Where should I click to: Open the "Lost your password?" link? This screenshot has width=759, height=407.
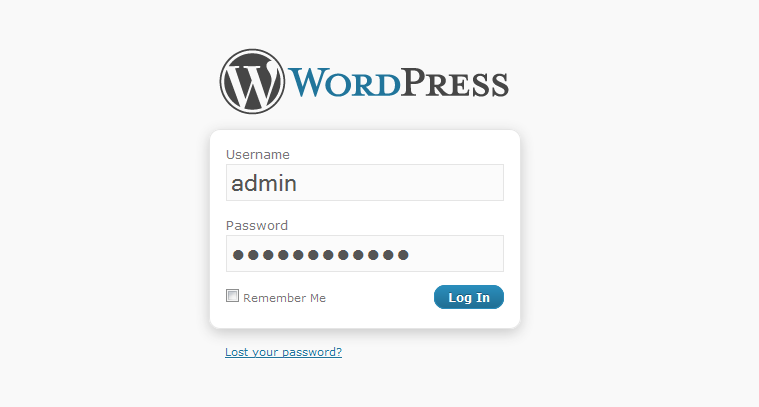point(283,352)
